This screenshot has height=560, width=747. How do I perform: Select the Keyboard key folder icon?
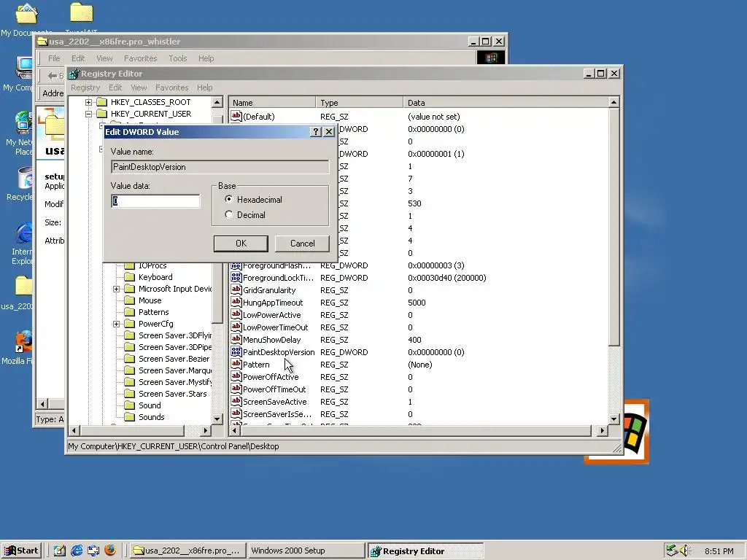(x=130, y=277)
